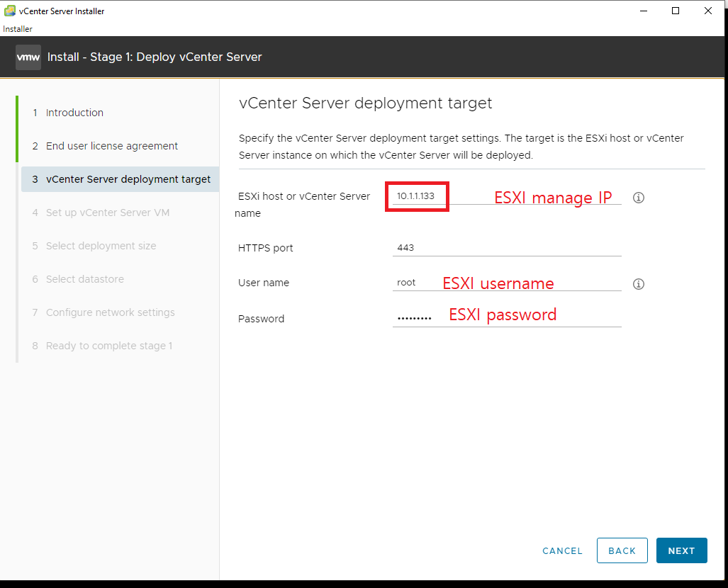The image size is (728, 588).
Task: Maximize the installer window
Action: [676, 11]
